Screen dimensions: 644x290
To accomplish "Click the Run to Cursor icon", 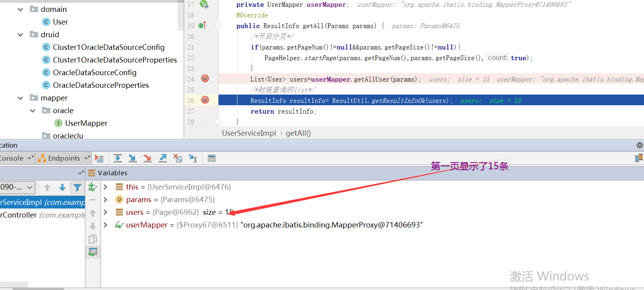I will click(x=193, y=158).
